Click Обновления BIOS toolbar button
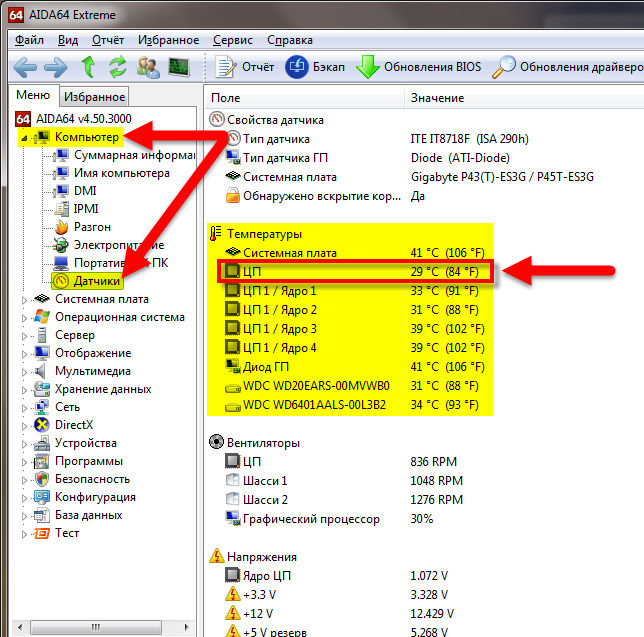The height and width of the screenshot is (637, 644). click(x=419, y=67)
